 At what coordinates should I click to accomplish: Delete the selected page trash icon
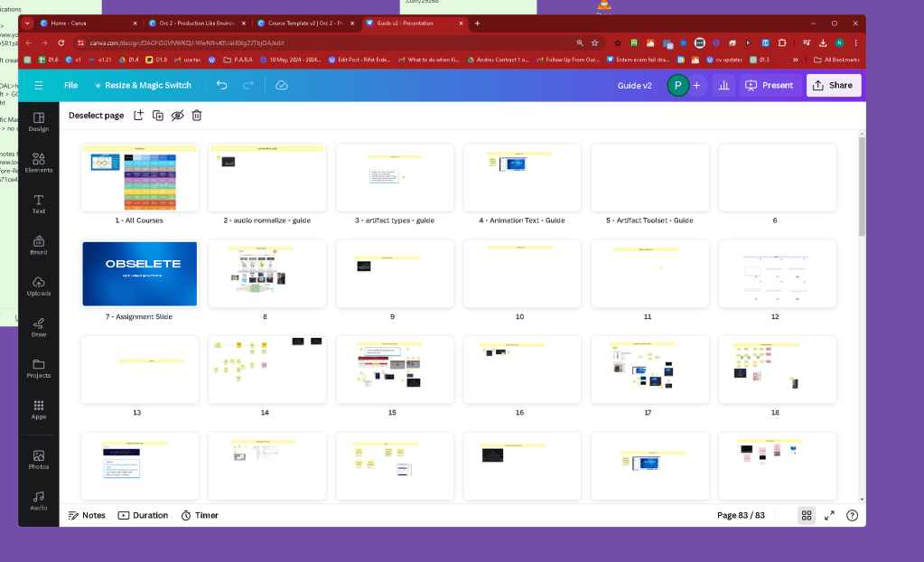[x=197, y=116]
